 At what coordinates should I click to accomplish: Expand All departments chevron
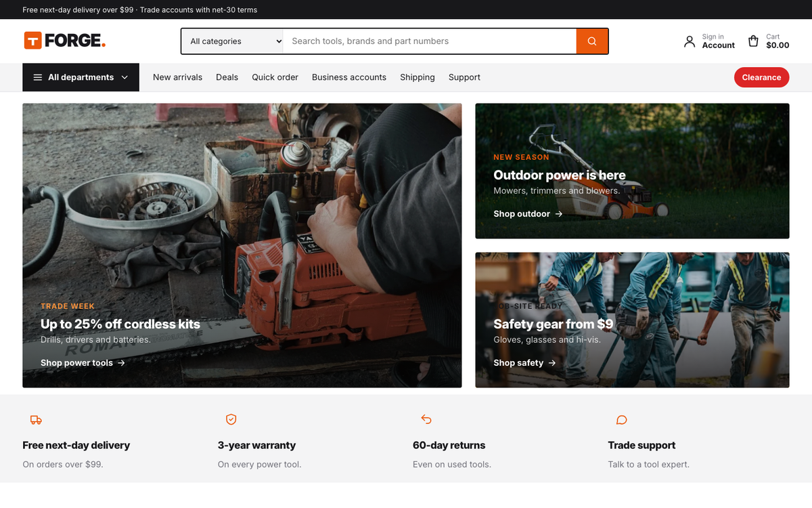click(125, 77)
